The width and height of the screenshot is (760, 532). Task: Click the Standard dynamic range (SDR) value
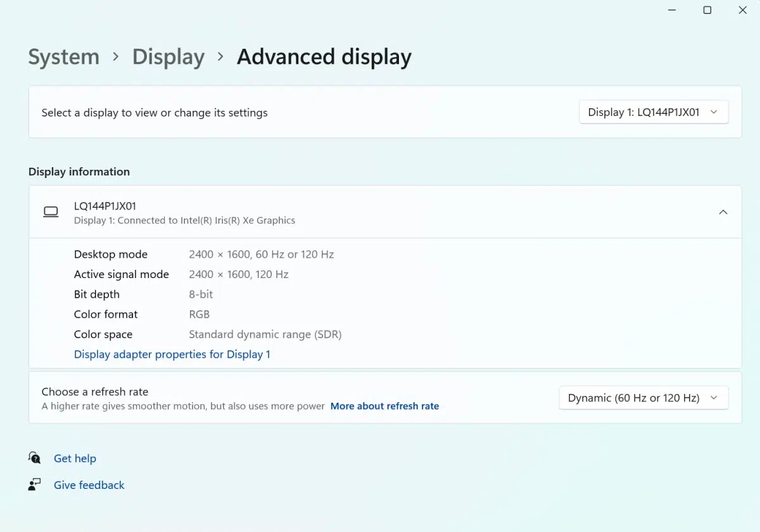point(265,334)
